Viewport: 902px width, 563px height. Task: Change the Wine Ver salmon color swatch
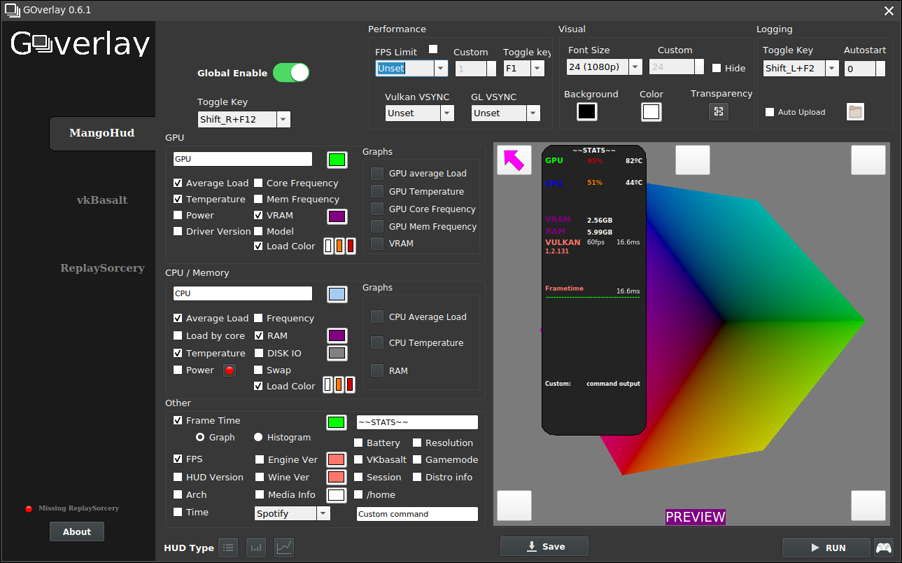[337, 477]
